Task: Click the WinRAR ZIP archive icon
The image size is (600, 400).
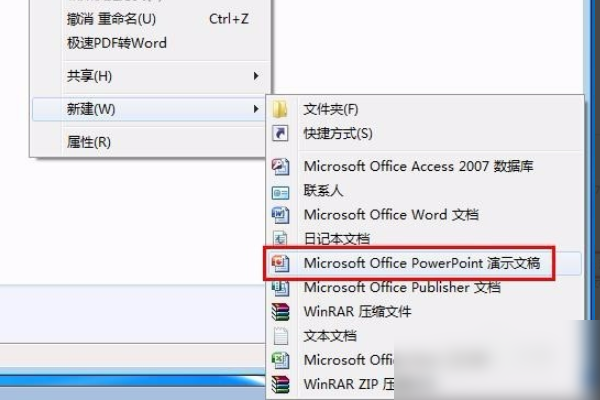Action: (x=280, y=384)
